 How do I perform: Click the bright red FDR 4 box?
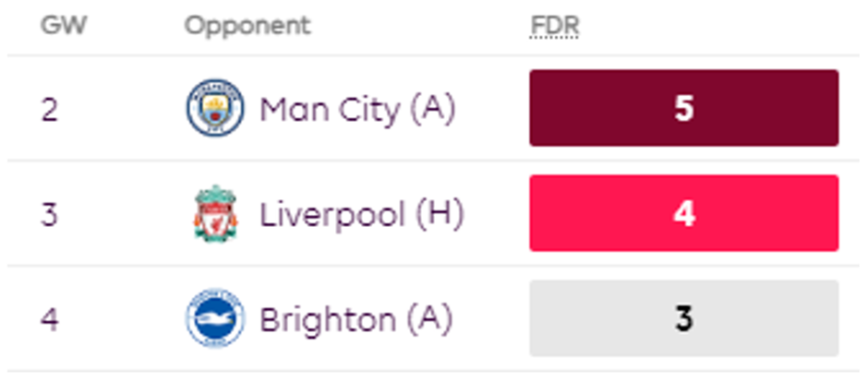click(x=683, y=214)
